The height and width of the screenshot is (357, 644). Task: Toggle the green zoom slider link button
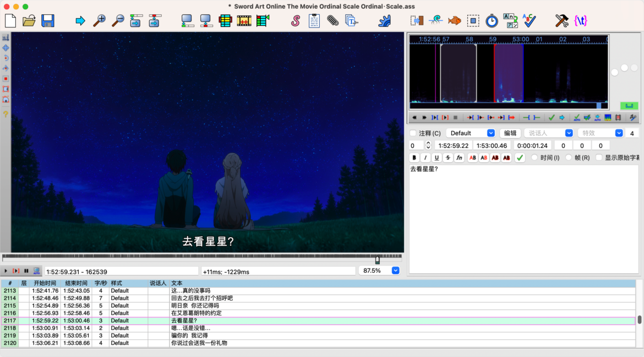coord(629,106)
